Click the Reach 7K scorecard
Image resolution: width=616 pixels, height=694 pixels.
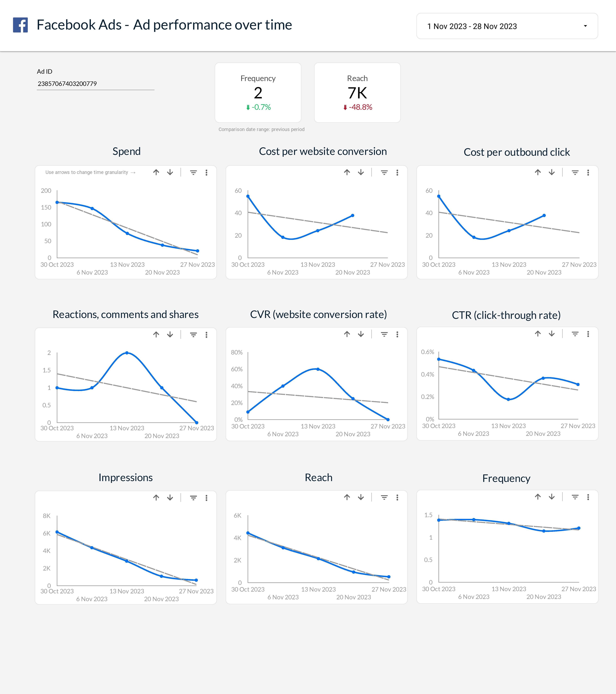[357, 92]
